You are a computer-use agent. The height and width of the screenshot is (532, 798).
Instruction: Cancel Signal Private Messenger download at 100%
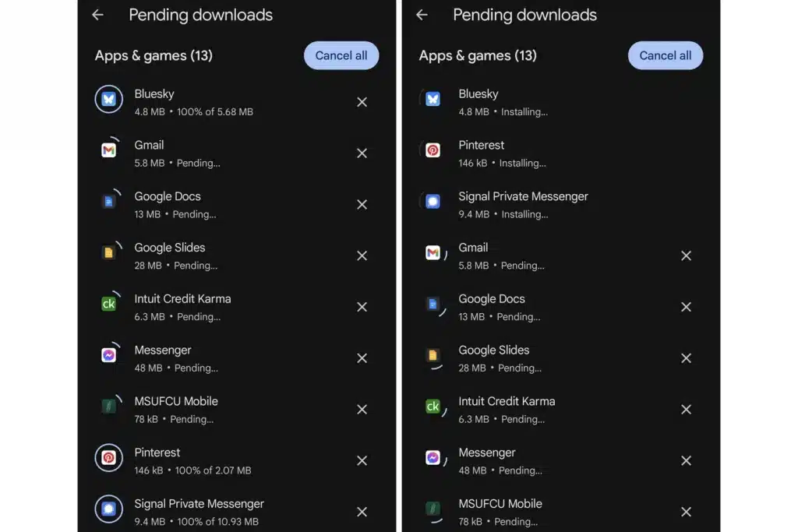tap(362, 512)
